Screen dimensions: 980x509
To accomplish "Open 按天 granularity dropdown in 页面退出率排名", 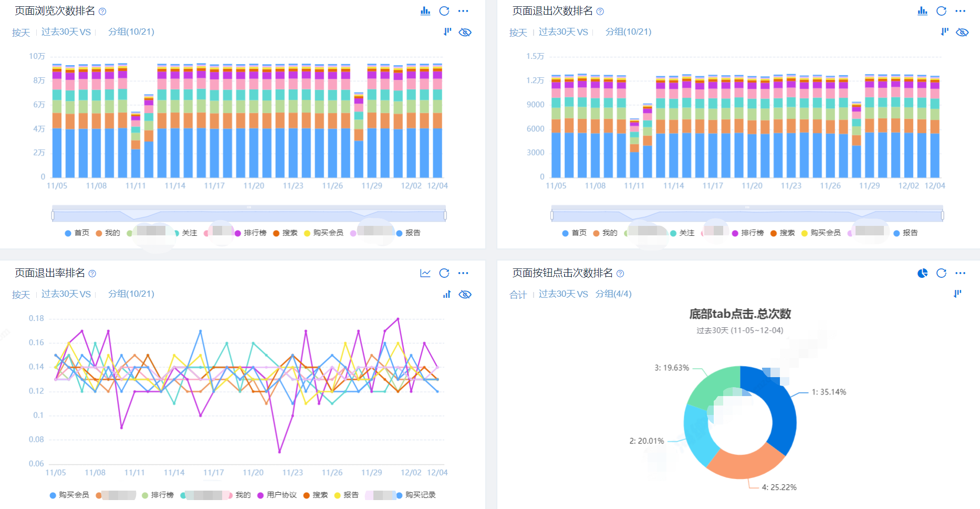I will [x=21, y=295].
